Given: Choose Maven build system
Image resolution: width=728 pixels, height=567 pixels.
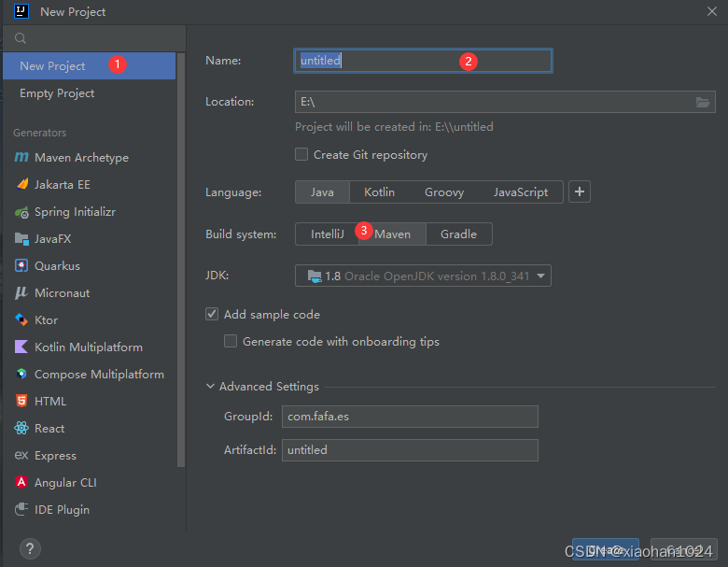Looking at the screenshot, I should [x=392, y=234].
